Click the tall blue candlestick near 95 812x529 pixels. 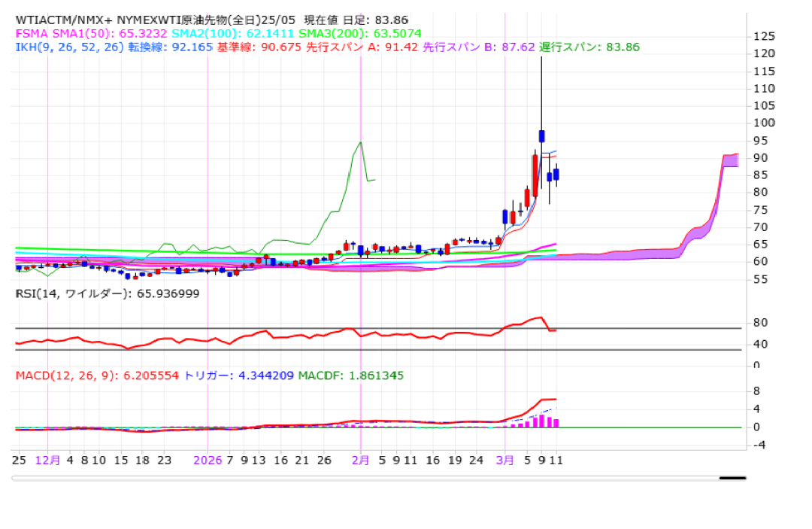(x=541, y=136)
